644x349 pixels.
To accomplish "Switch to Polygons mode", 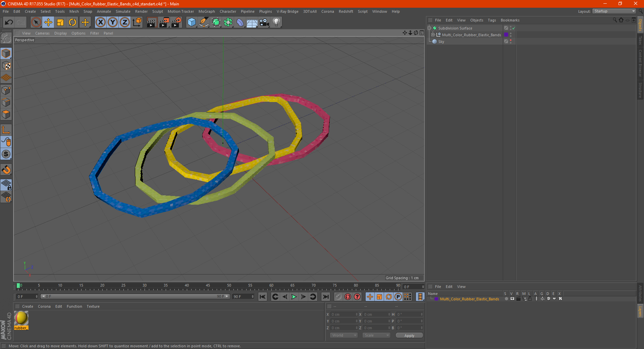I will tap(6, 114).
